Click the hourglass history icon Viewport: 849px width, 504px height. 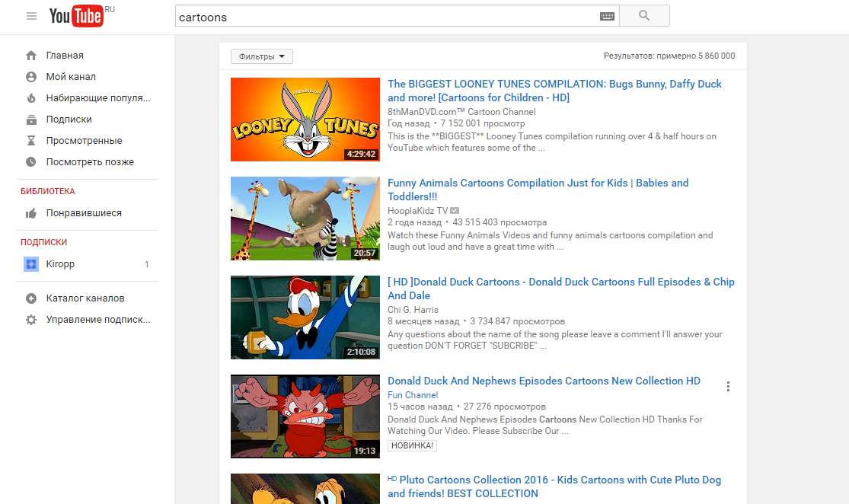tap(31, 141)
